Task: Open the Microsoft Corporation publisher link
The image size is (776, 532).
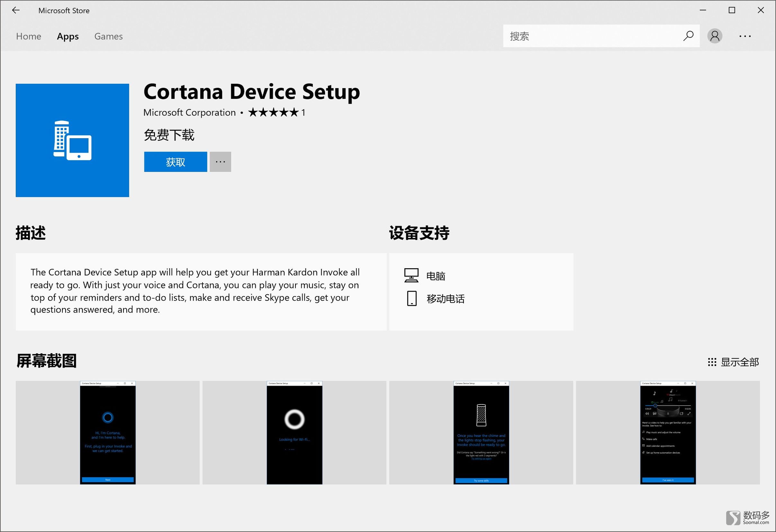Action: pos(189,112)
